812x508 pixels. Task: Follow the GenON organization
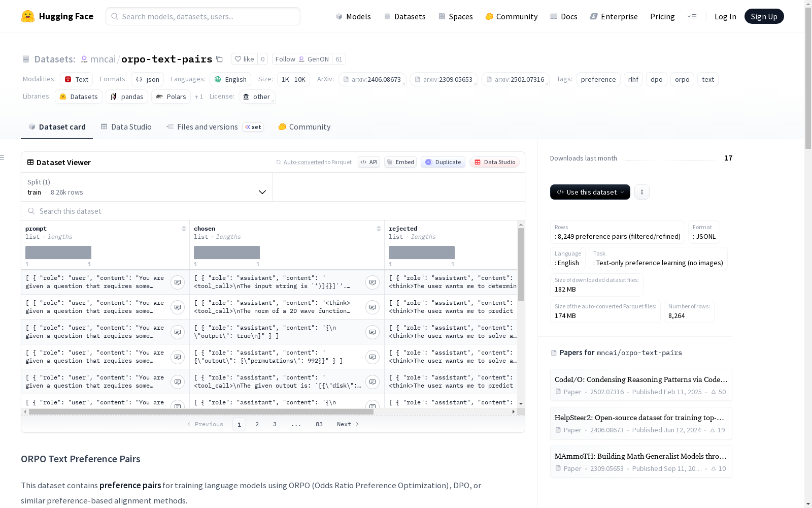pos(302,59)
